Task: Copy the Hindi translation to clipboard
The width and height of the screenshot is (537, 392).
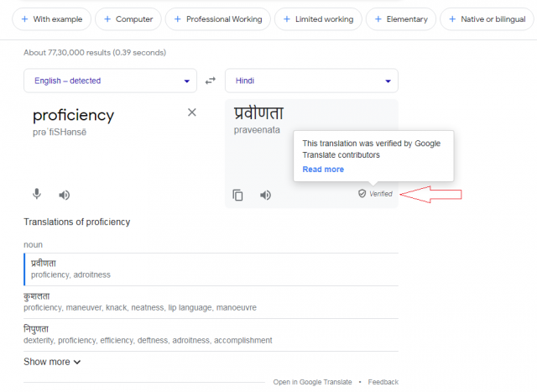Action: click(237, 195)
